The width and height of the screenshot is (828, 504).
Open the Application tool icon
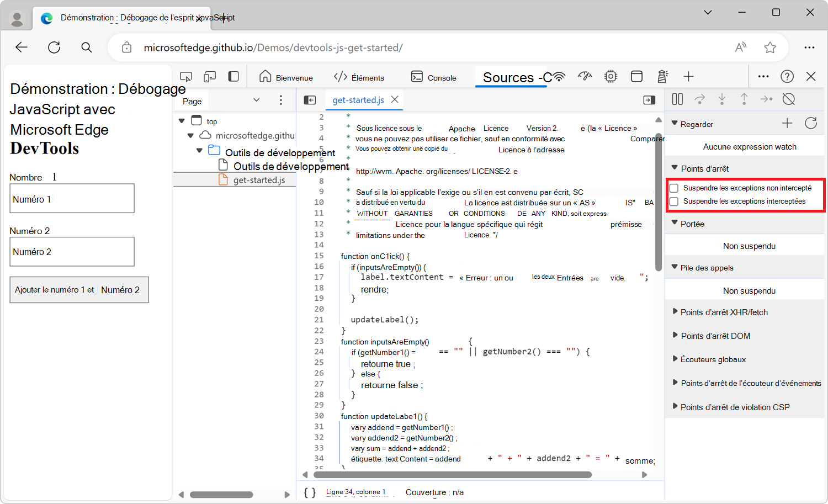point(636,77)
